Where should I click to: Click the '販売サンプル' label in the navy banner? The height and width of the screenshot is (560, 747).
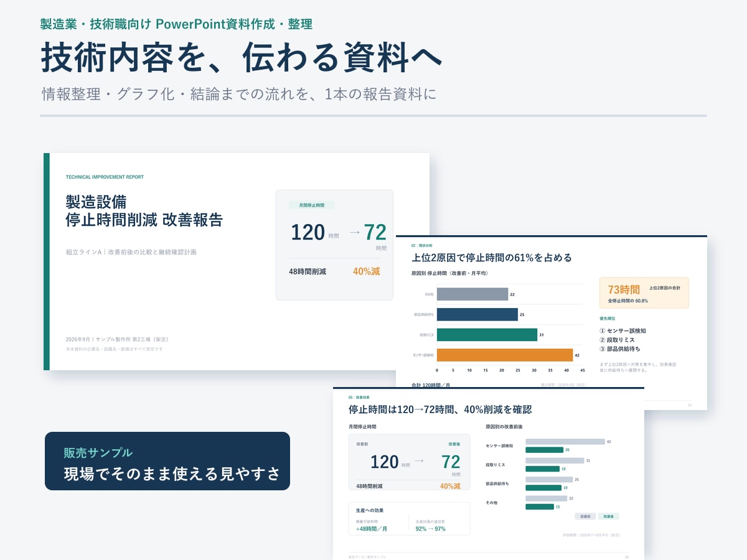point(98,452)
